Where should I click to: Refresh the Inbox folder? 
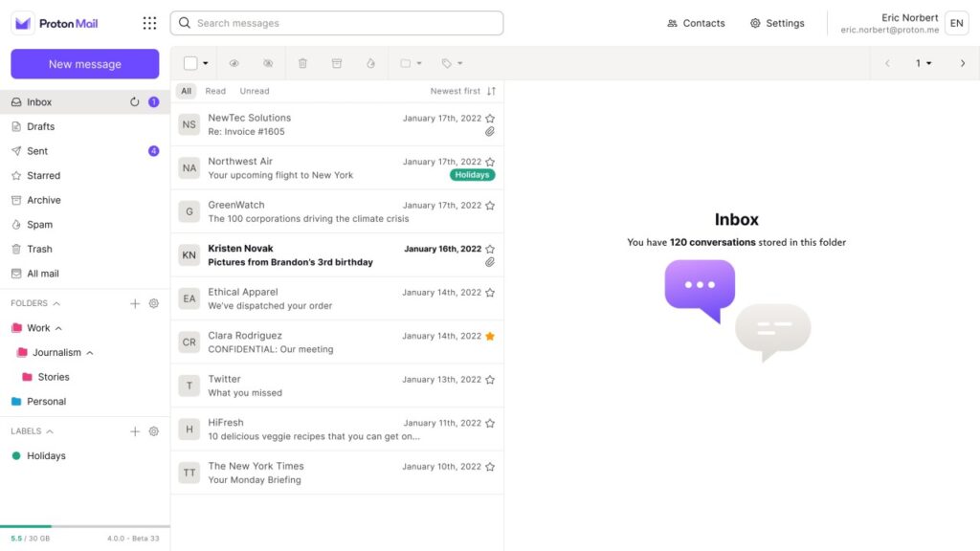(134, 101)
